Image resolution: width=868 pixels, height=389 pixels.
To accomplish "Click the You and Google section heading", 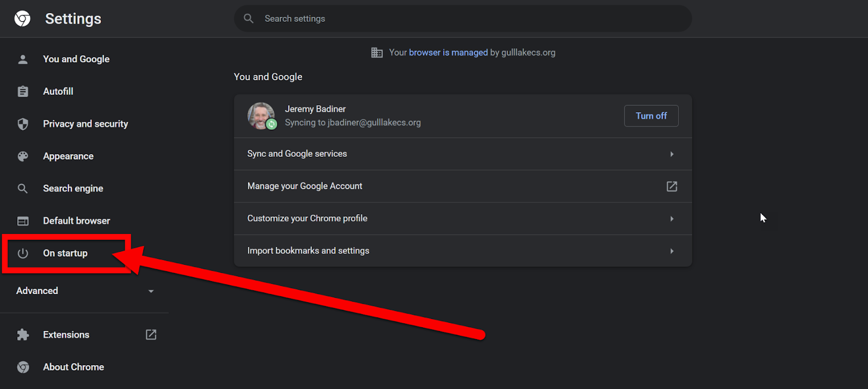I will click(x=268, y=77).
